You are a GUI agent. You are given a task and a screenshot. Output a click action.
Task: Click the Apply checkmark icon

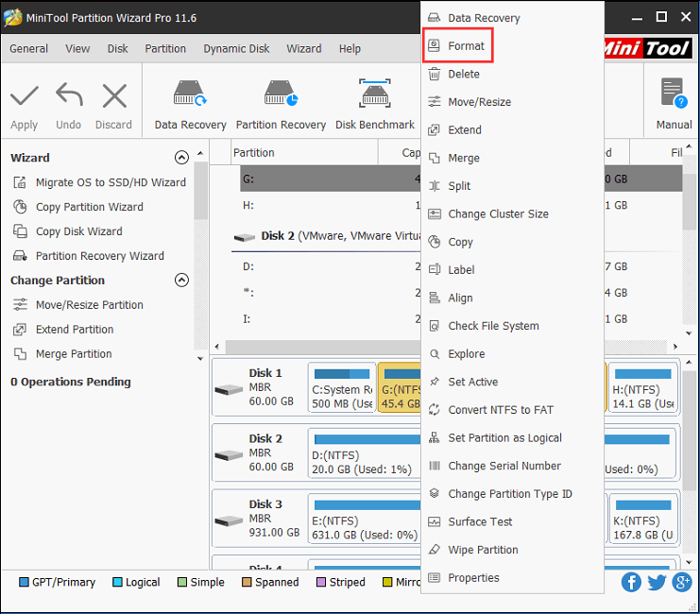coord(24,96)
